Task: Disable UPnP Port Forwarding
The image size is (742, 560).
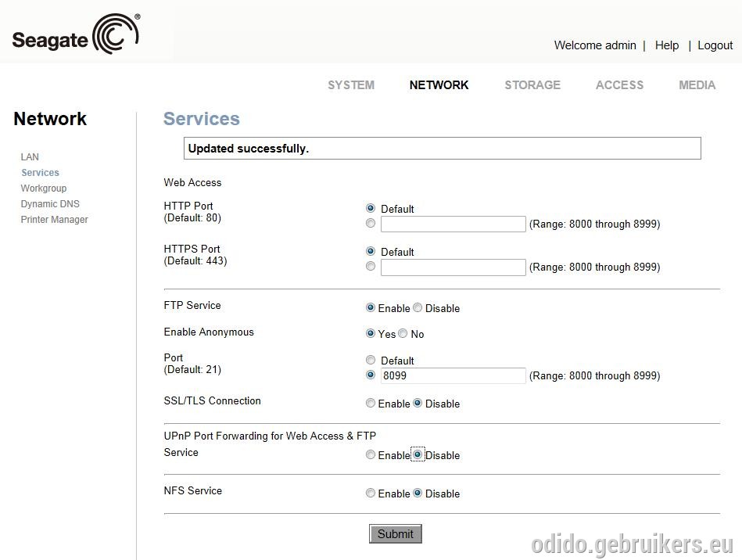Action: point(418,454)
